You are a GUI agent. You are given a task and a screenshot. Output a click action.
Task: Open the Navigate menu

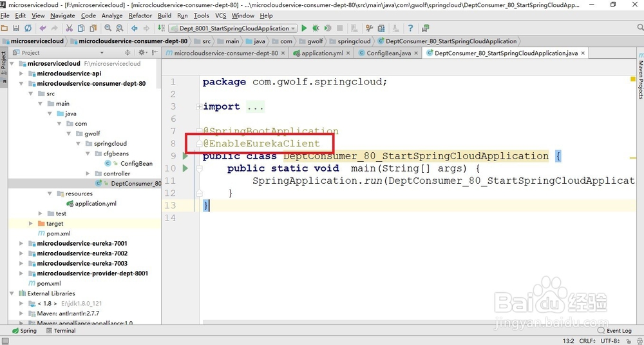(62, 15)
